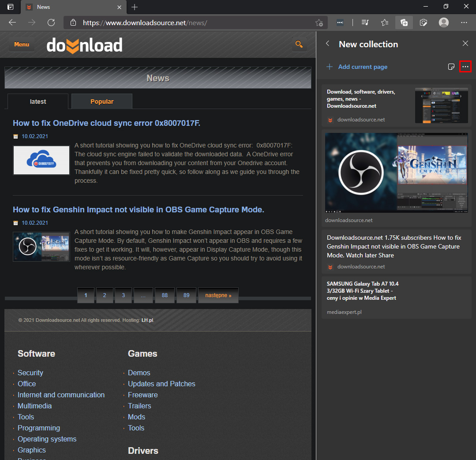The height and width of the screenshot is (460, 476).
Task: Click the OneDrive article date 10.02.2021
Action: (34, 136)
